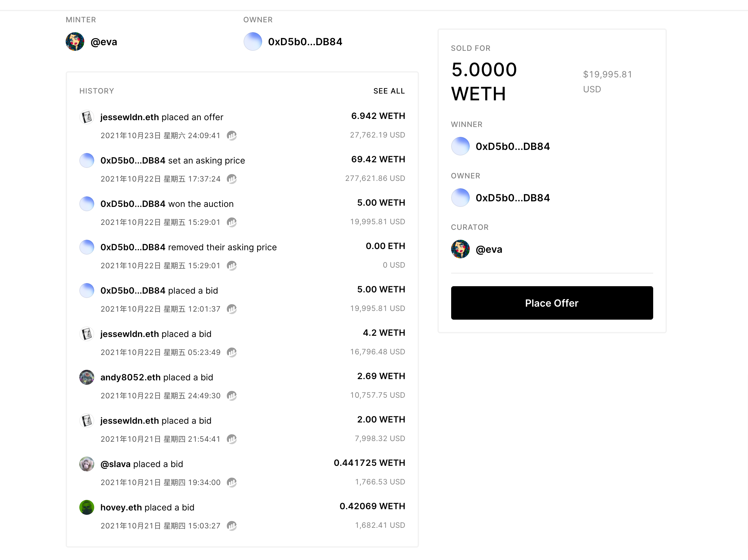Image resolution: width=748 pixels, height=560 pixels.
Task: Open Etherscan icon for won auction entry
Action: click(232, 222)
